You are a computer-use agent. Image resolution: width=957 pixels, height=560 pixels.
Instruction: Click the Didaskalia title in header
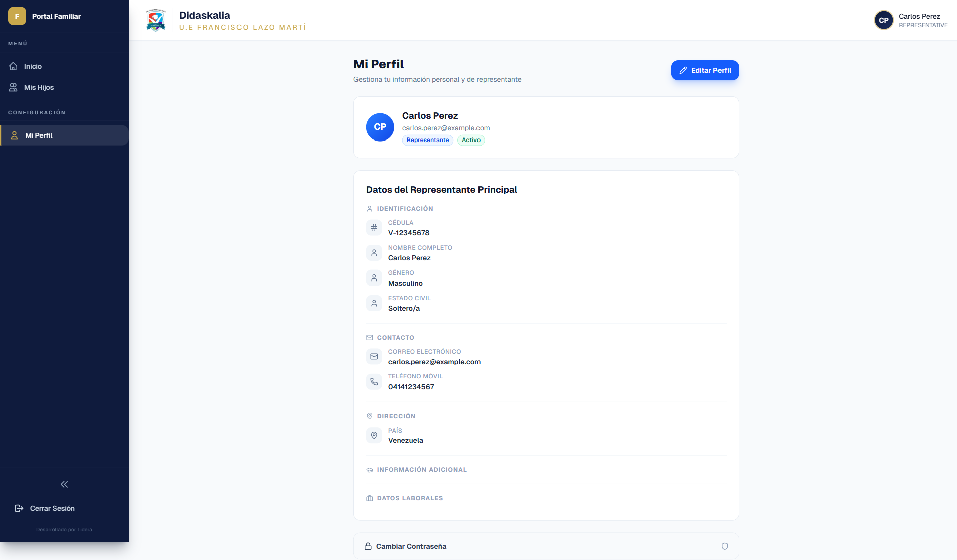(205, 15)
